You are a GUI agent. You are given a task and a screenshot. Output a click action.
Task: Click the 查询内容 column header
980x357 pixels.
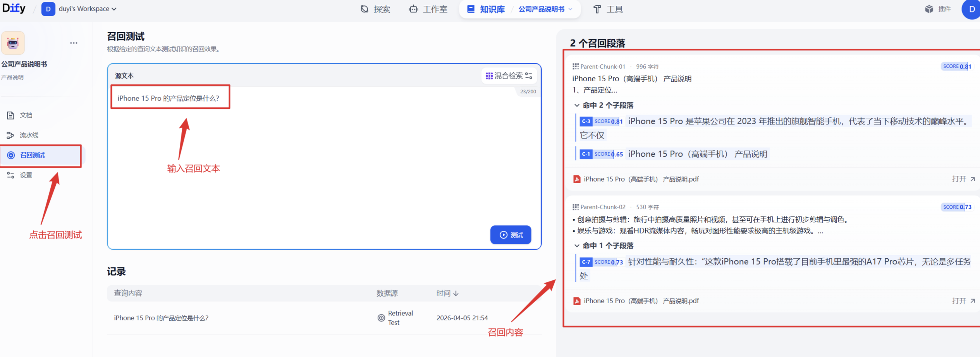pyautogui.click(x=128, y=293)
